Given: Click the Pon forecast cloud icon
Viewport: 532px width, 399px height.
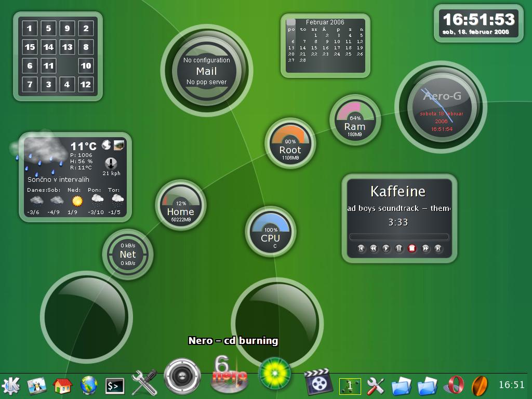Looking at the screenshot, I should [97, 200].
